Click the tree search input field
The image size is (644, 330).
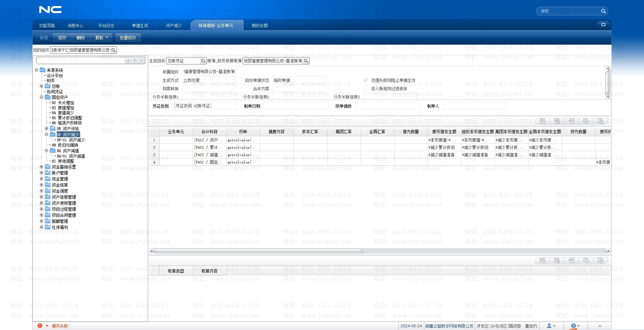[x=80, y=60]
